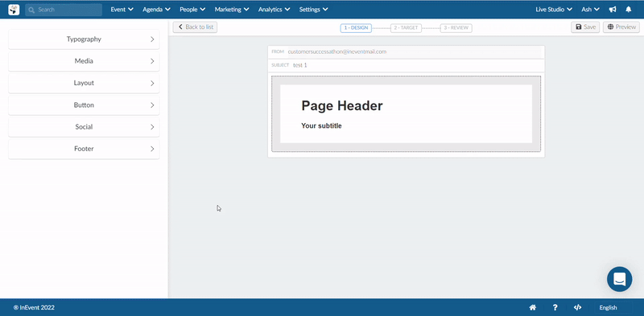Expand the Media section
This screenshot has width=644, height=316.
pyautogui.click(x=84, y=61)
